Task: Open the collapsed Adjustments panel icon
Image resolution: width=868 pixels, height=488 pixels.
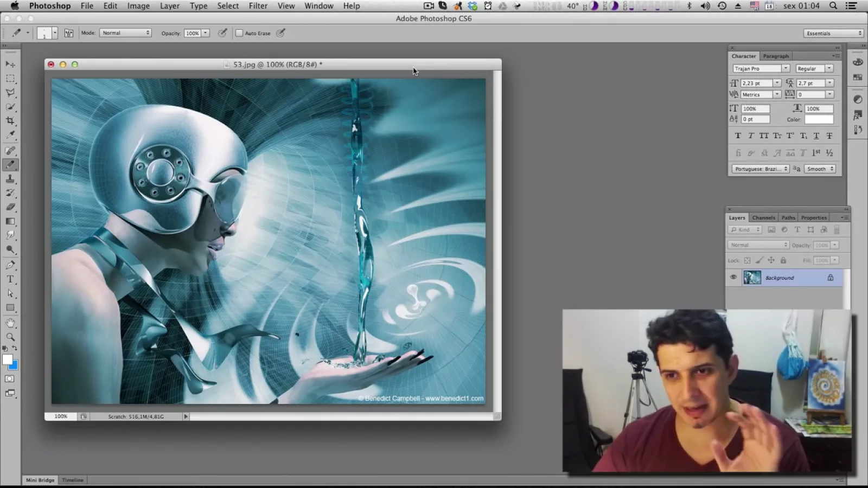Action: (x=858, y=99)
